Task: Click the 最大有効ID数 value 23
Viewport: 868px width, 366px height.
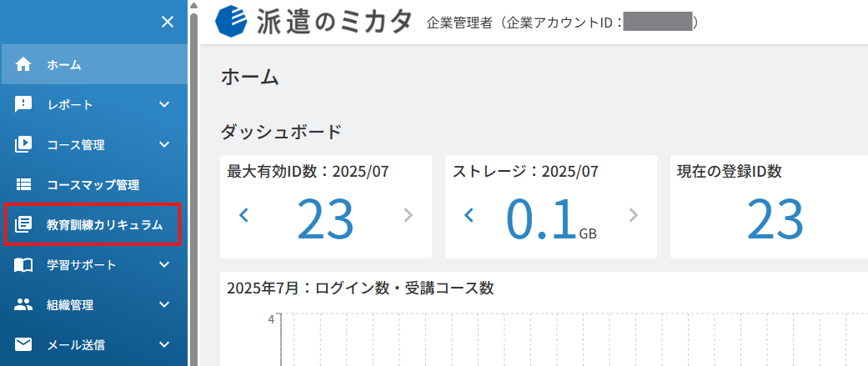Action: coord(325,218)
